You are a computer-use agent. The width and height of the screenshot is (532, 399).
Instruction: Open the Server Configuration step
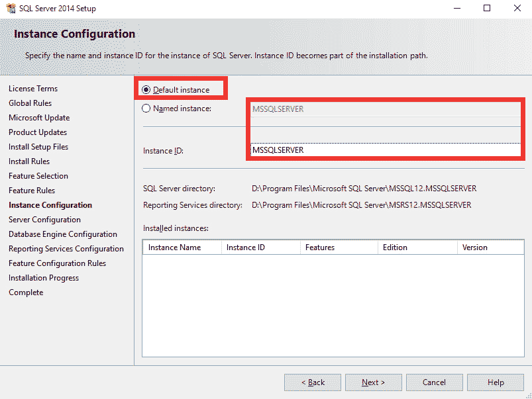(44, 219)
